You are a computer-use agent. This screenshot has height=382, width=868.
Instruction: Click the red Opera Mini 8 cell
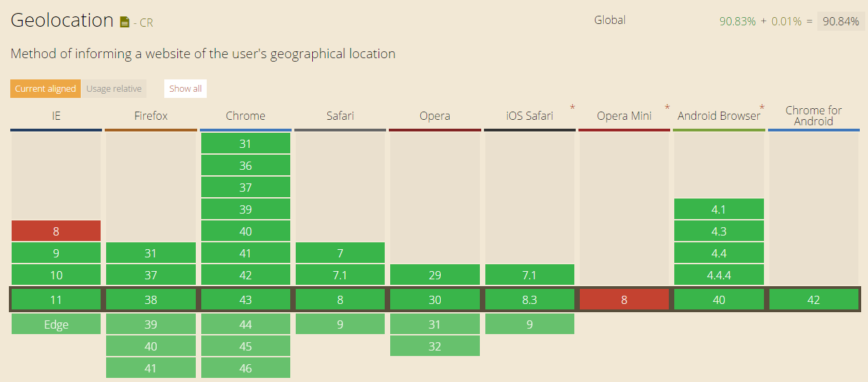[624, 300]
